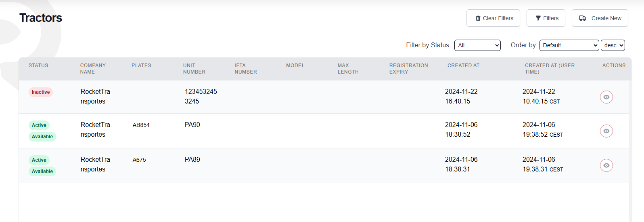This screenshot has height=222, width=644.
Task: Click the PLATES column header
Action: 141,66
